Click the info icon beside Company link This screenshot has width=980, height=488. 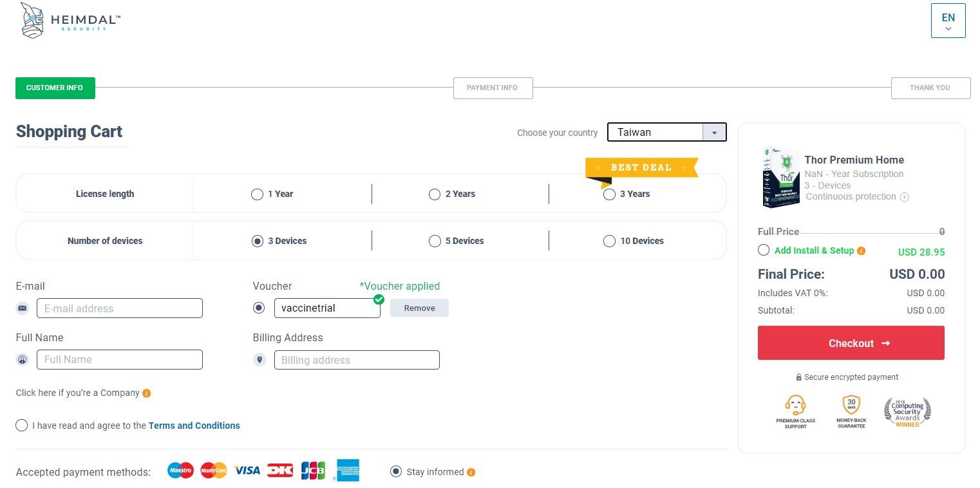pos(147,393)
